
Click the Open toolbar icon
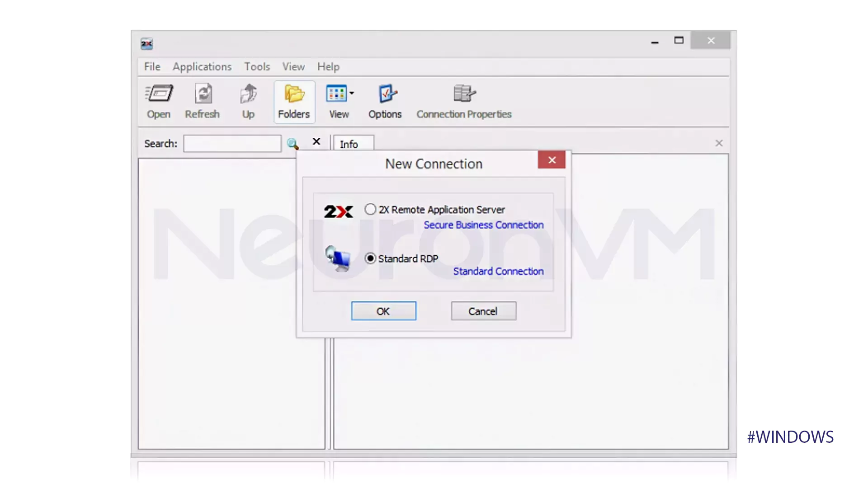tap(159, 101)
